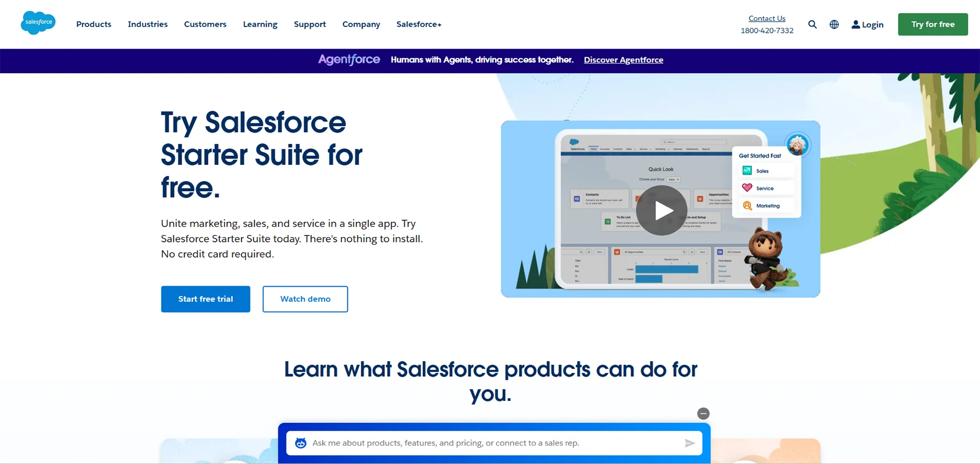Screen dimensions: 980x464
Task: Click the Agentforce logo in the banner
Action: [x=349, y=60]
